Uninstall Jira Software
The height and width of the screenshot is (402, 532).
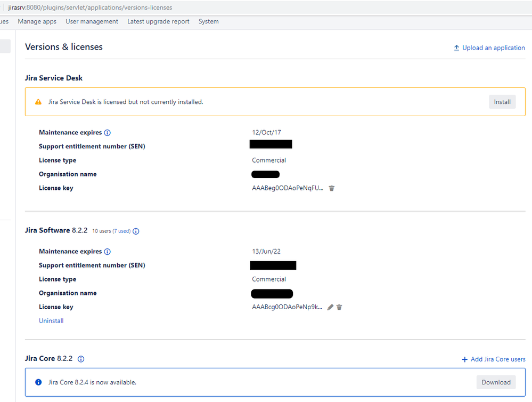[51, 321]
